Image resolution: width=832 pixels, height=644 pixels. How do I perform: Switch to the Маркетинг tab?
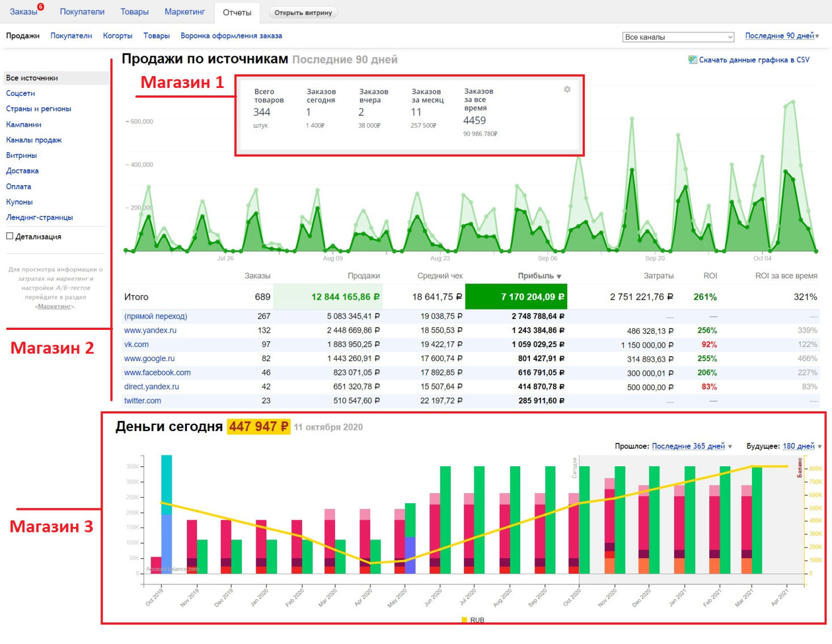185,12
